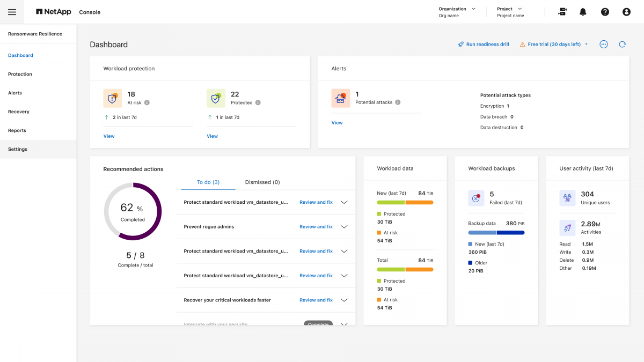Click Review and fix for Prevent rogue admins
The height and width of the screenshot is (362, 644).
click(316, 226)
